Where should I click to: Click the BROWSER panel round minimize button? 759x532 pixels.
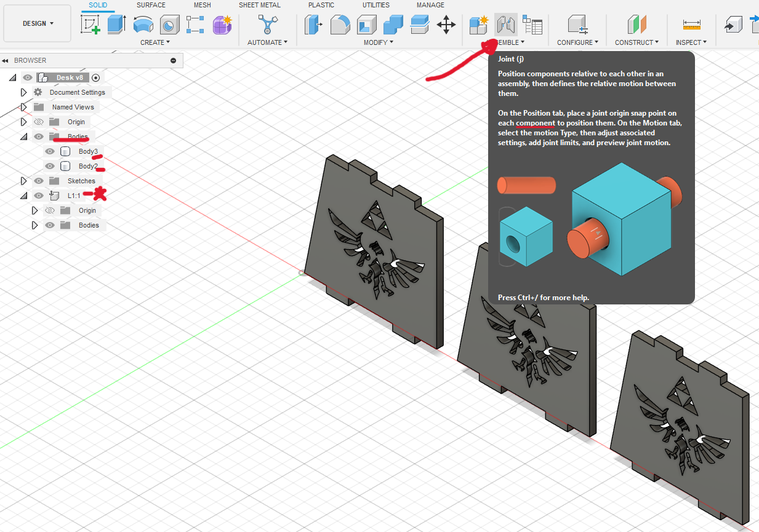click(174, 60)
